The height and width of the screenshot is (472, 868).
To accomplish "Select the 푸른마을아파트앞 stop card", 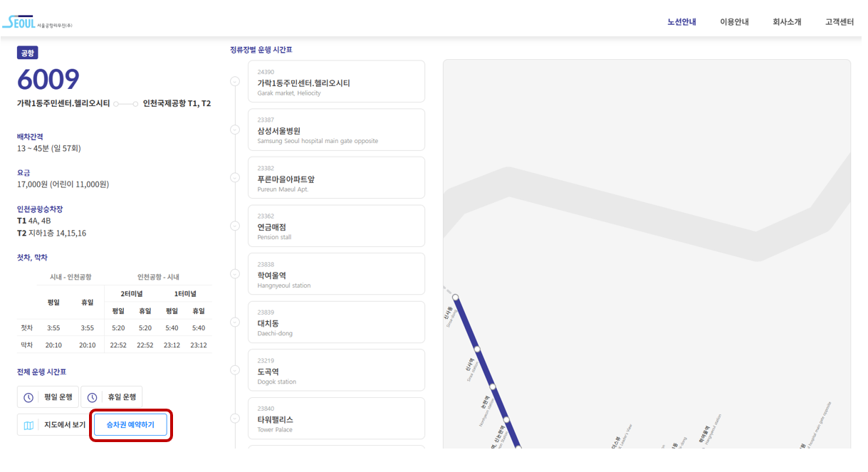I will [336, 177].
